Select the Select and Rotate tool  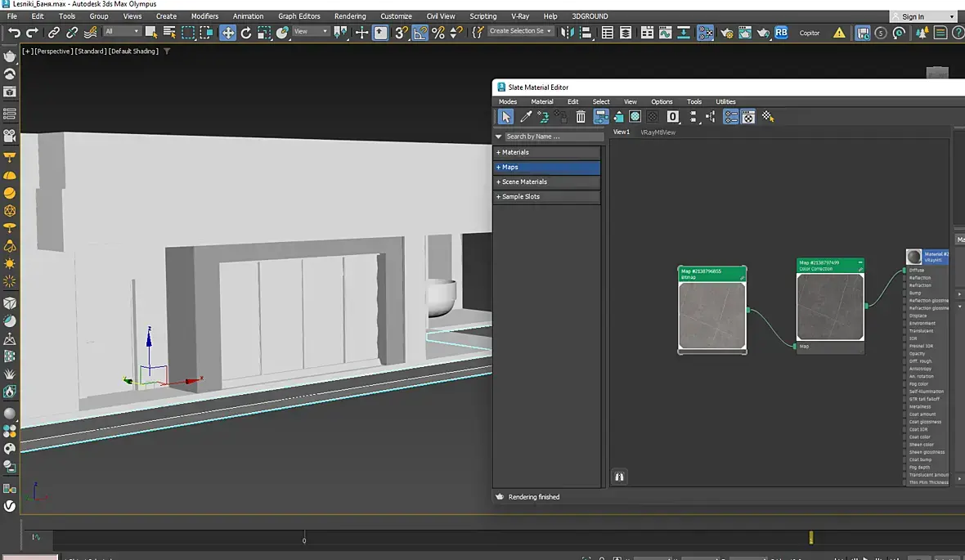(246, 33)
